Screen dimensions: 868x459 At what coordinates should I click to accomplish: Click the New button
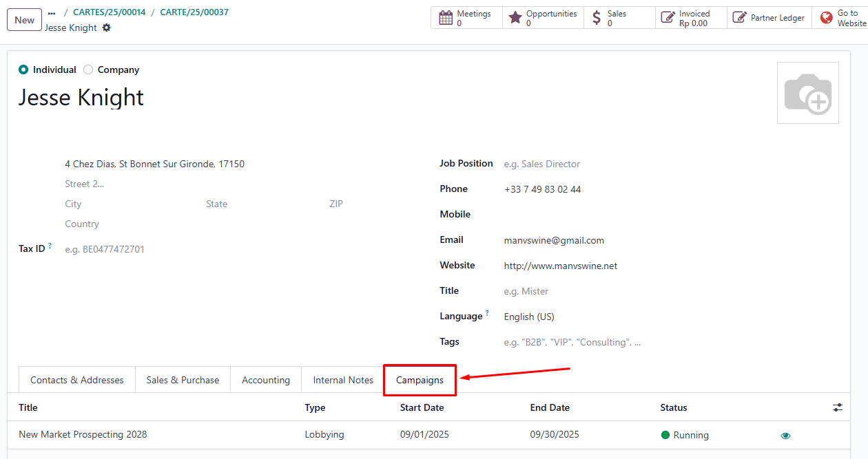[24, 20]
